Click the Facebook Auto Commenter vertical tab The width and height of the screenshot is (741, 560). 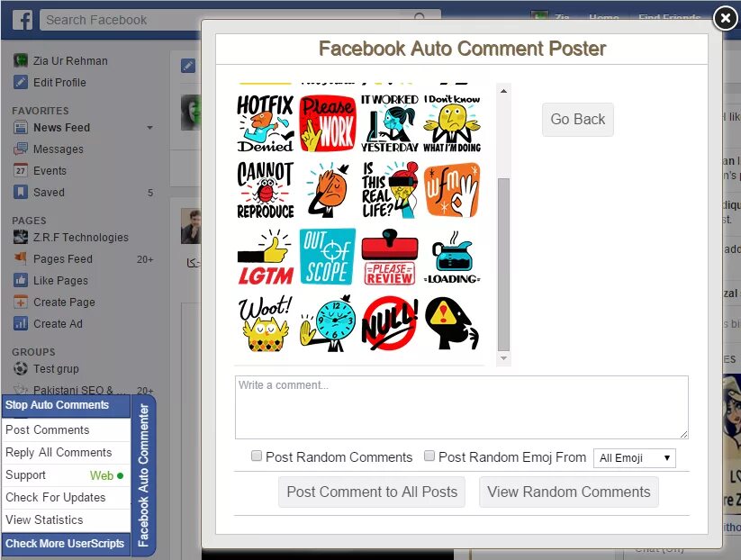coord(143,475)
